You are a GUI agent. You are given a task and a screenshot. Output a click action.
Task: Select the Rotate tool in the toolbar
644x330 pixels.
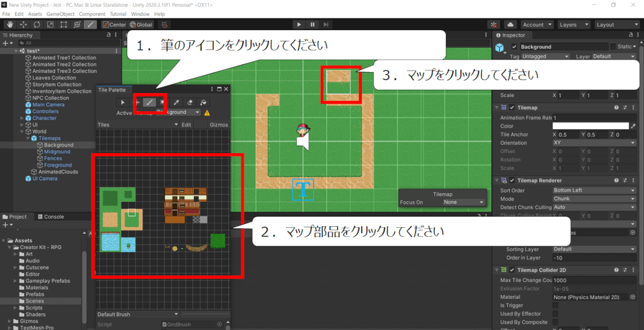pos(37,24)
